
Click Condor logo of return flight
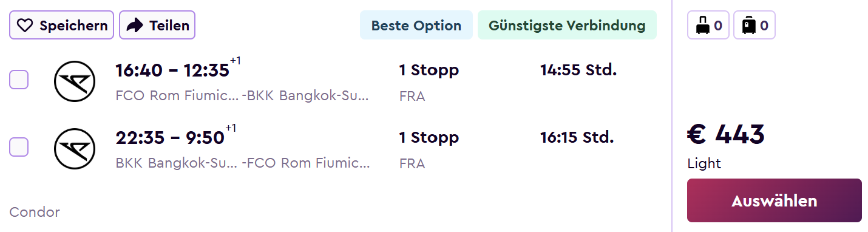click(75, 149)
